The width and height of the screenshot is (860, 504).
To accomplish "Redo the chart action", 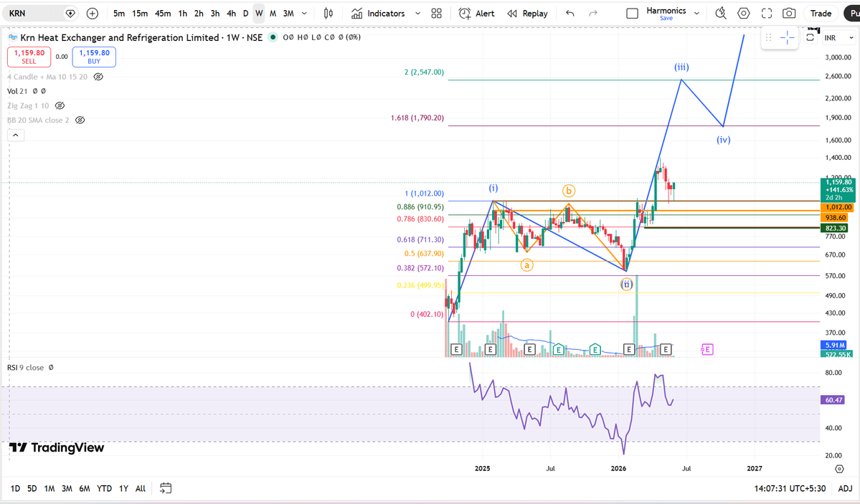I will tap(593, 14).
